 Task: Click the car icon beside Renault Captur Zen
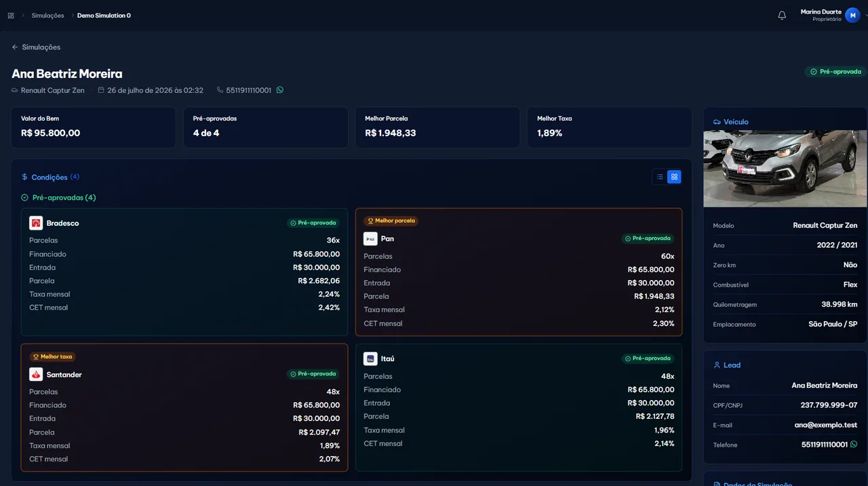coord(15,90)
